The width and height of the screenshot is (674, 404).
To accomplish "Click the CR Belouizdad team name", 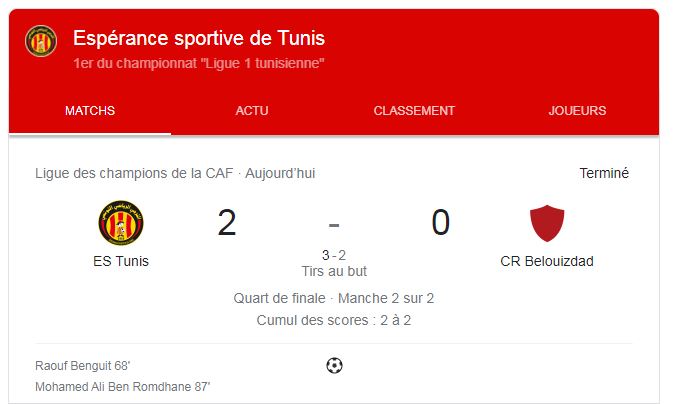I will (x=546, y=262).
